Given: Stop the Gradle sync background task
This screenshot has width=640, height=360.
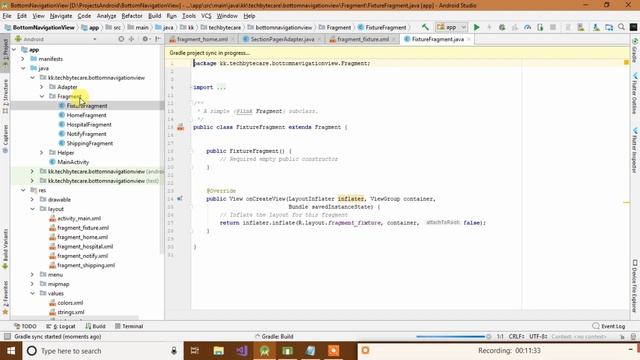Looking at the screenshot, I should click(489, 337).
